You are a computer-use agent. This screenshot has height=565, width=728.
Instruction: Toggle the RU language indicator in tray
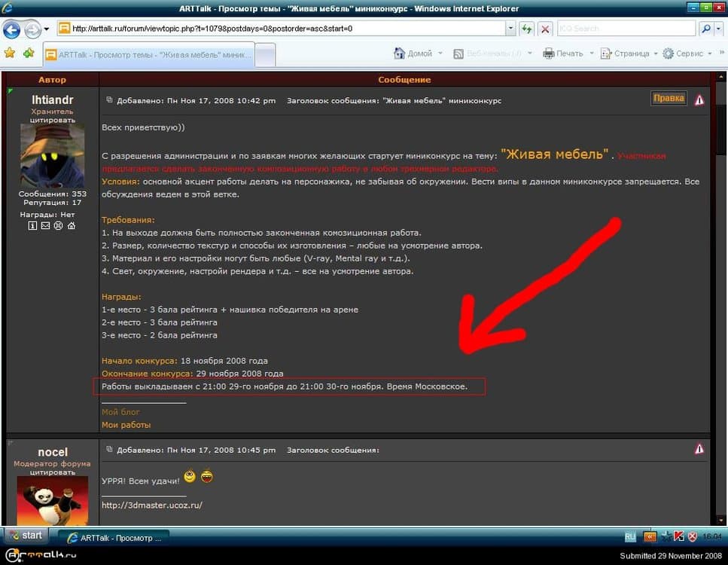(630, 536)
